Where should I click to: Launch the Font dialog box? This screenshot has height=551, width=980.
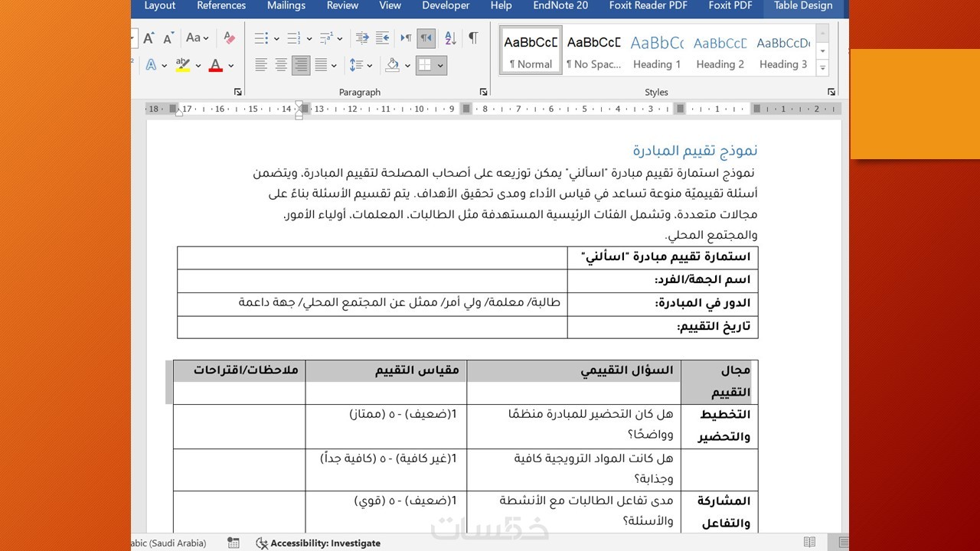tap(238, 92)
